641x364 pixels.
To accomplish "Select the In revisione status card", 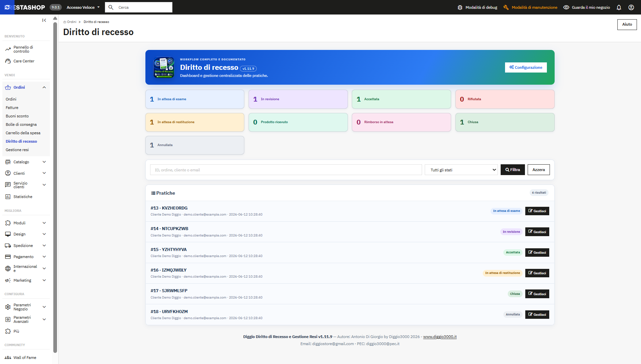I will click(298, 99).
